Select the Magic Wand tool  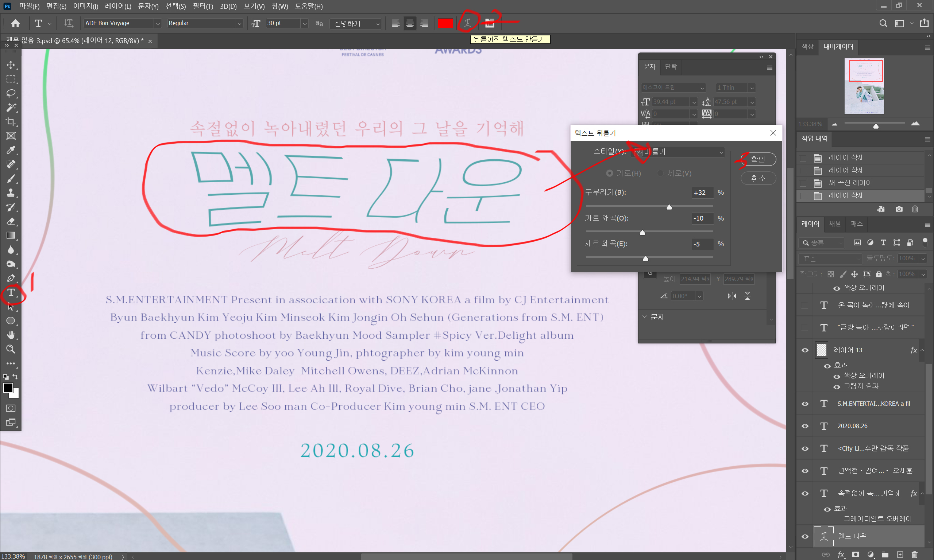pos(11,108)
